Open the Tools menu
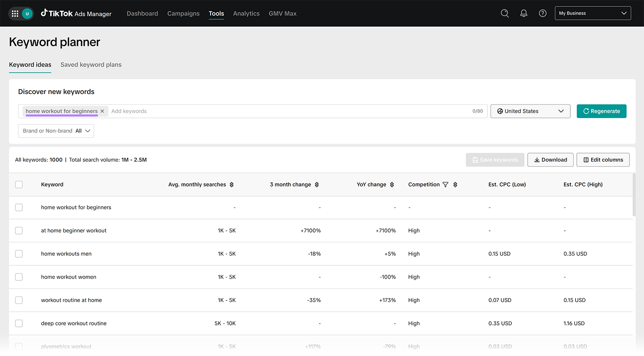 [x=216, y=13]
